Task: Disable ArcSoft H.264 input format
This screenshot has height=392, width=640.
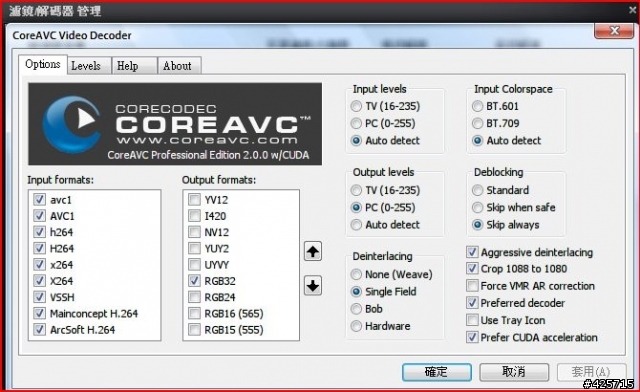Action: [39, 330]
